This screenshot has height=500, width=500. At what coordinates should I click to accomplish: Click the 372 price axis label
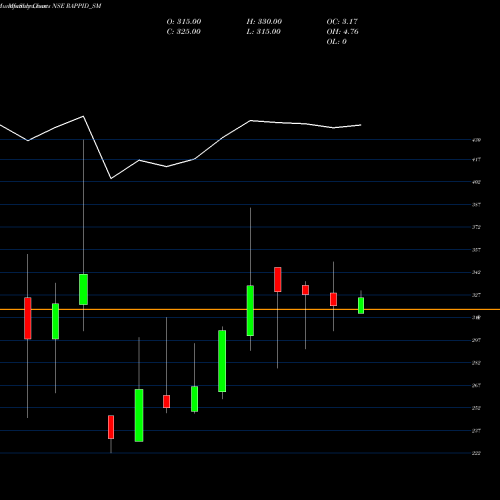pyautogui.click(x=476, y=227)
